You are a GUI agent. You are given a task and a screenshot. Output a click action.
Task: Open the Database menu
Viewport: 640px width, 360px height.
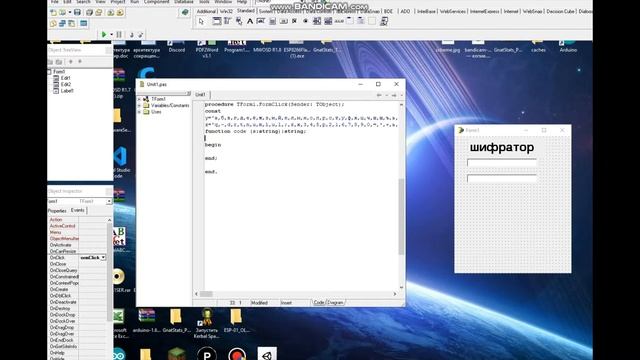[184, 2]
